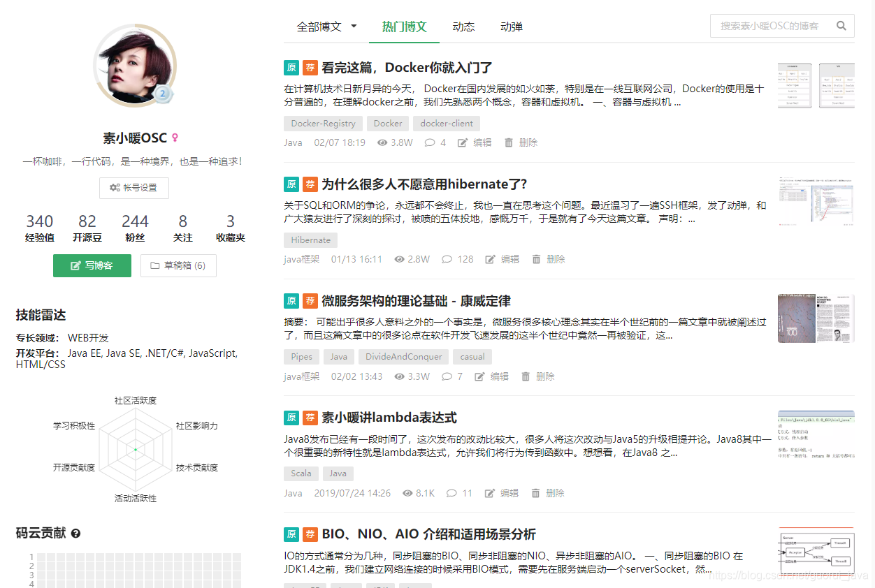Image resolution: width=875 pixels, height=588 pixels.
Task: Click view eye icon showing 8.1K
Action: pyautogui.click(x=408, y=493)
